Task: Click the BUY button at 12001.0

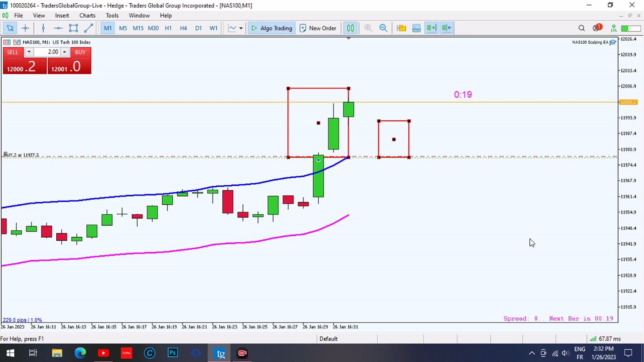Action: click(69, 66)
